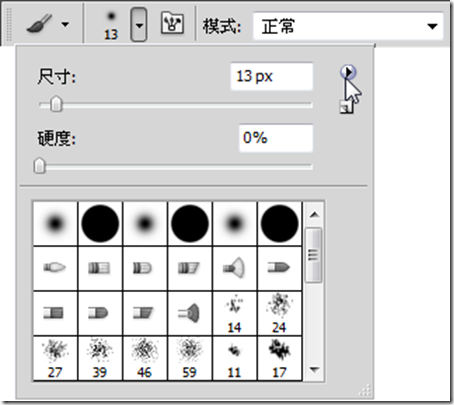Select the spatter brush labeled 46
Viewport: 454px width, 405px height.
(145, 358)
